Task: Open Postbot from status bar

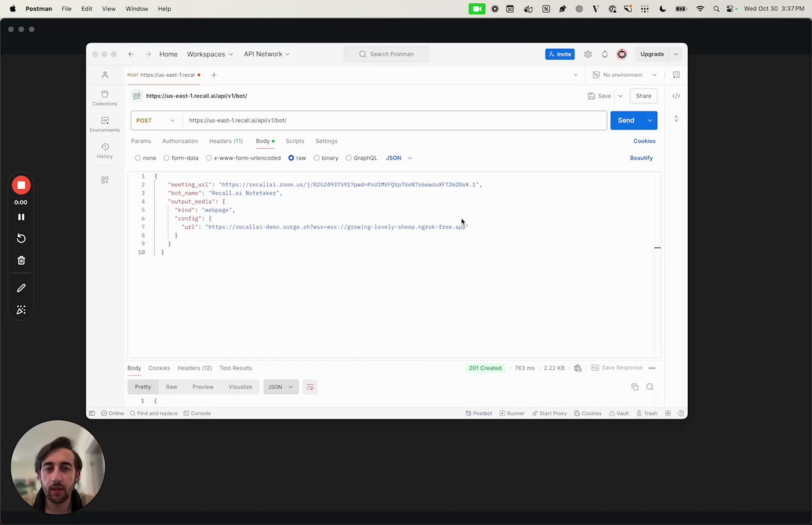Action: coord(479,413)
